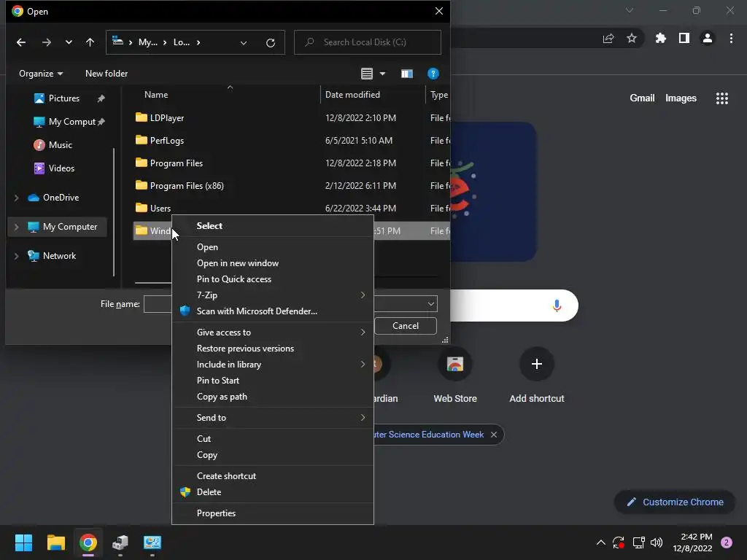Scan with Microsoft Defender
The height and width of the screenshot is (560, 747).
(273, 311)
